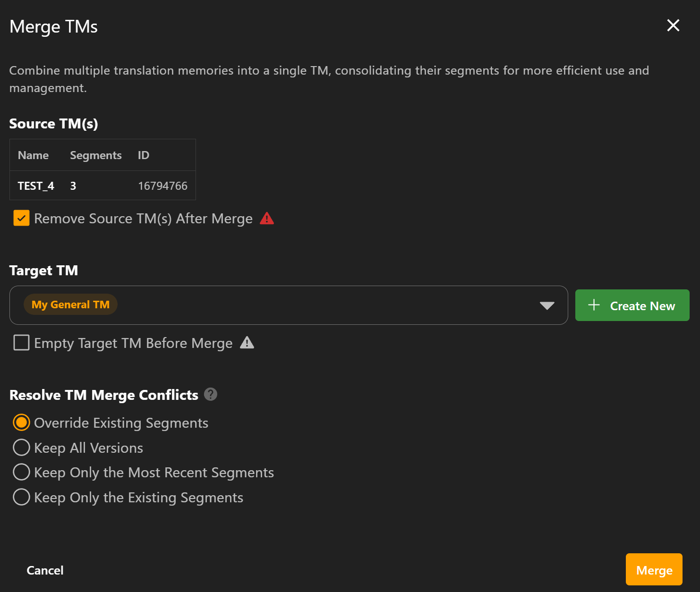Select the TEST_4 row in Source TMs
This screenshot has height=592, width=700.
coord(102,186)
